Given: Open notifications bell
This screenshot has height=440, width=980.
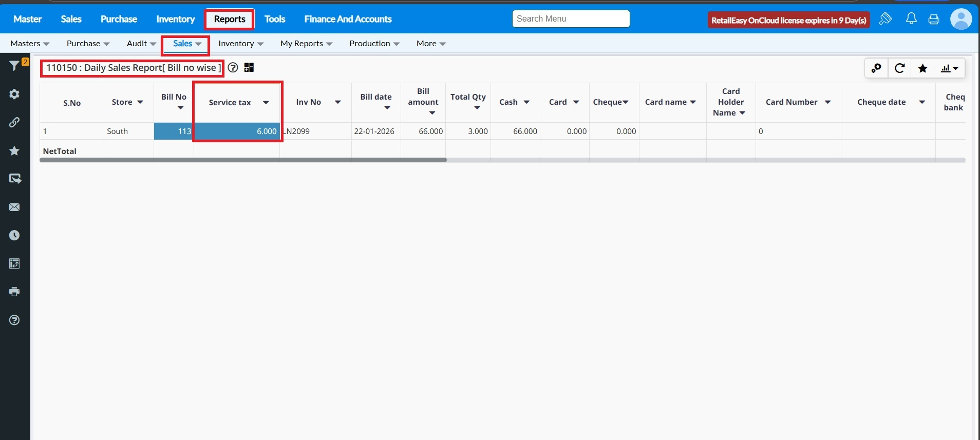Looking at the screenshot, I should pos(911,19).
